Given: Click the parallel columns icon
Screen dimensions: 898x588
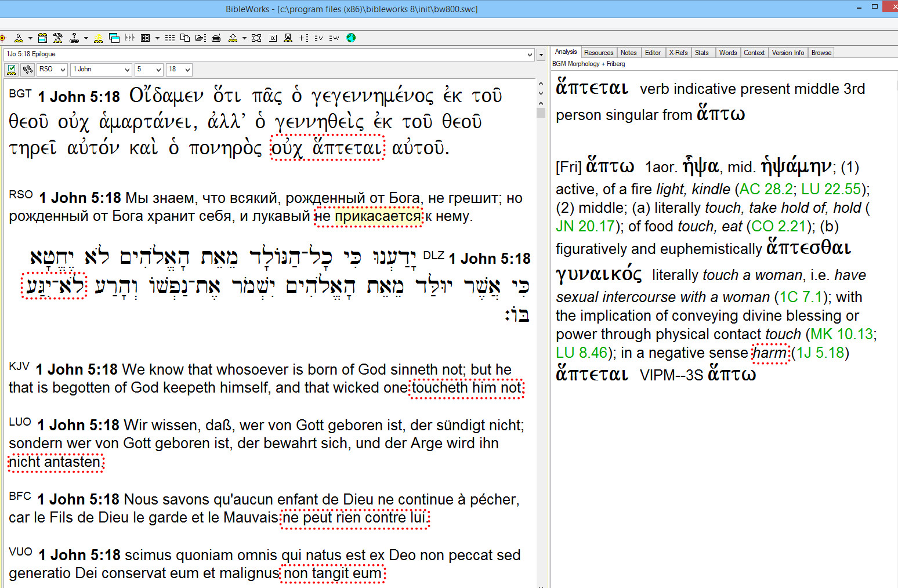Looking at the screenshot, I should pyautogui.click(x=129, y=38).
